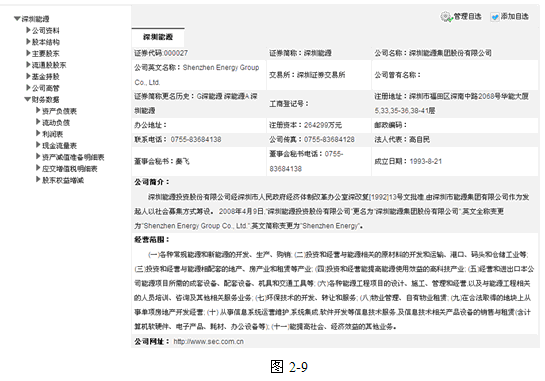Click the 公司简介 heading
The image size is (545, 381).
152,182
